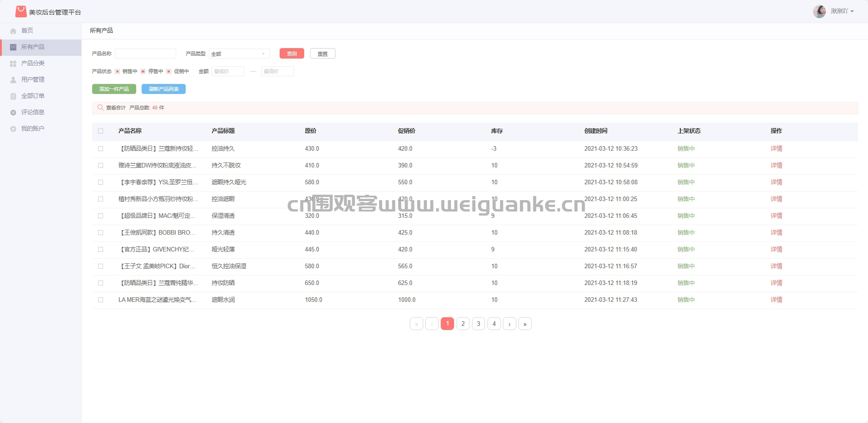The width and height of the screenshot is (868, 423).
Task: Click the home icon in sidebar
Action: (x=13, y=31)
